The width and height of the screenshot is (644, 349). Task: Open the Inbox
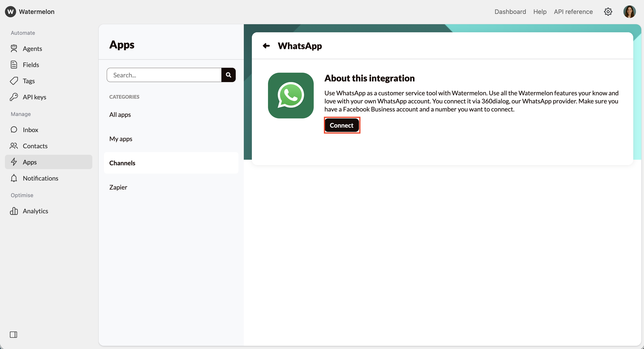(30, 130)
